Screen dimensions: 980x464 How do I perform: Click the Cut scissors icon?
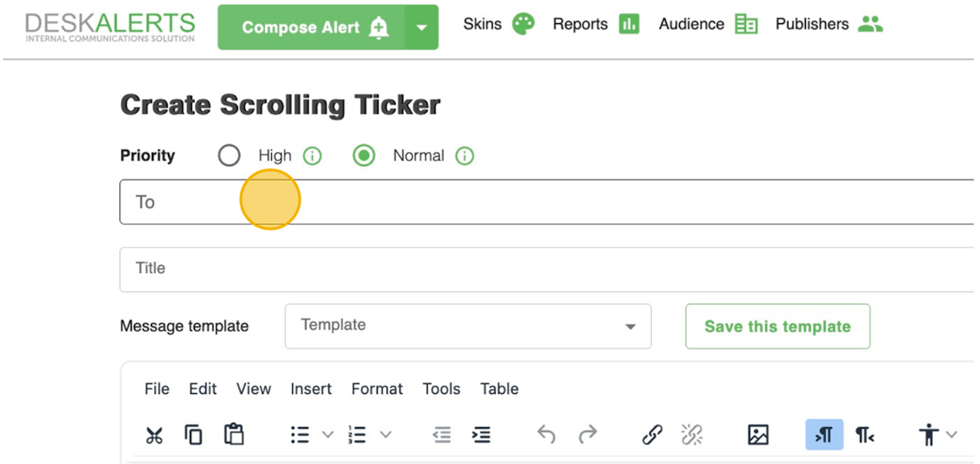click(154, 435)
